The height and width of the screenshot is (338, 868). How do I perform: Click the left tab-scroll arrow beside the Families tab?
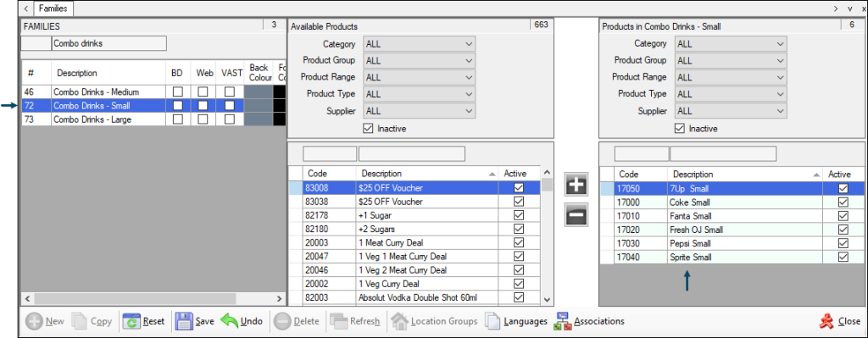[25, 8]
